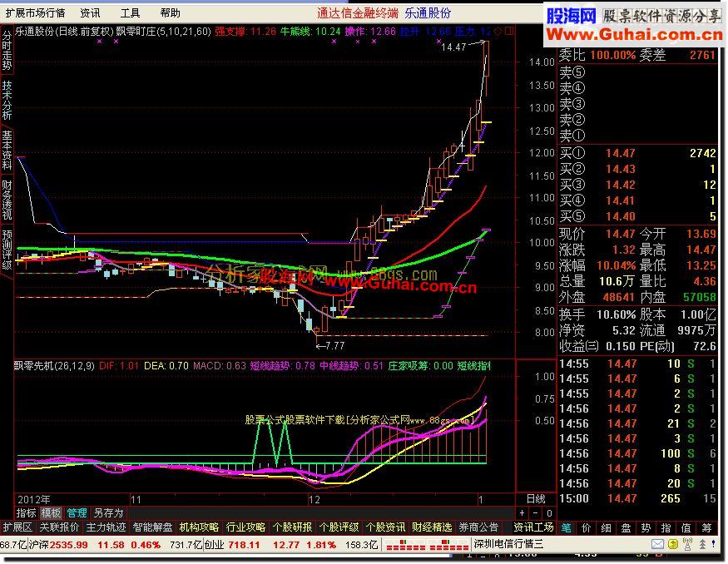The height and width of the screenshot is (564, 728).
Task: Click the antenna connection status icon
Action: [x=687, y=544]
